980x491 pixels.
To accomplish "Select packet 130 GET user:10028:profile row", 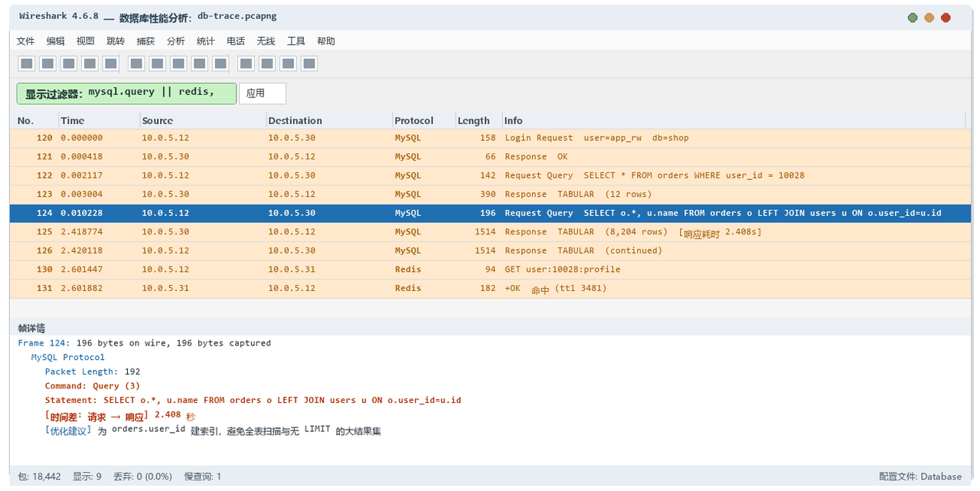I will click(490, 270).
